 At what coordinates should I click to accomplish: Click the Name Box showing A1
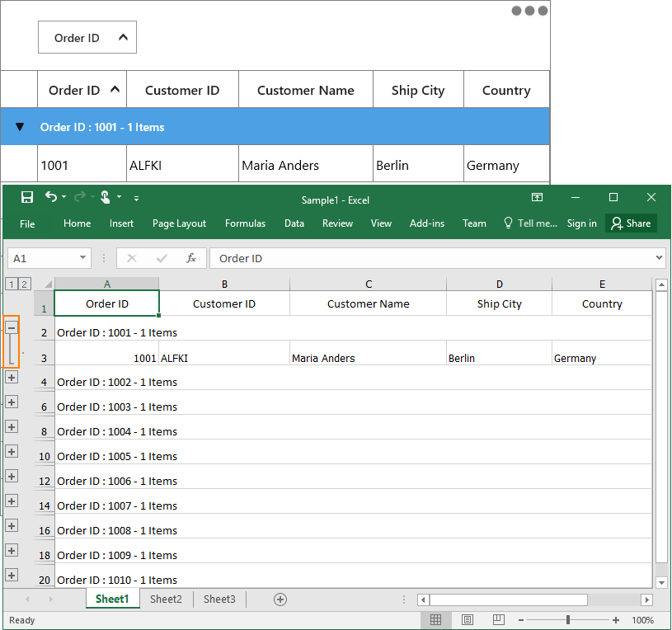43,258
